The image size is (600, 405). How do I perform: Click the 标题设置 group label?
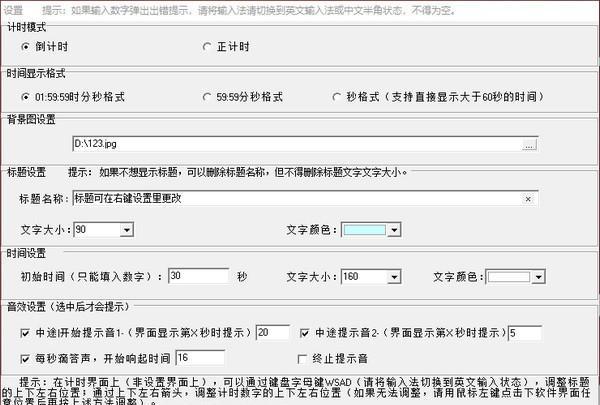[x=26, y=172]
